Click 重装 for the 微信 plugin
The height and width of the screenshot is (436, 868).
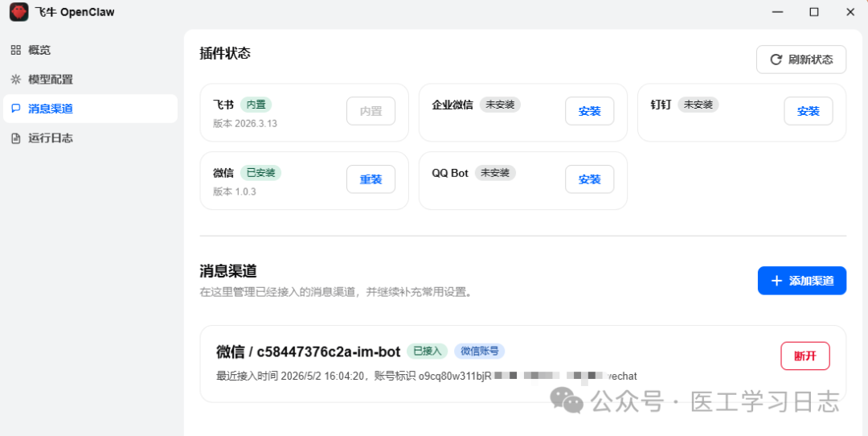[x=371, y=179]
